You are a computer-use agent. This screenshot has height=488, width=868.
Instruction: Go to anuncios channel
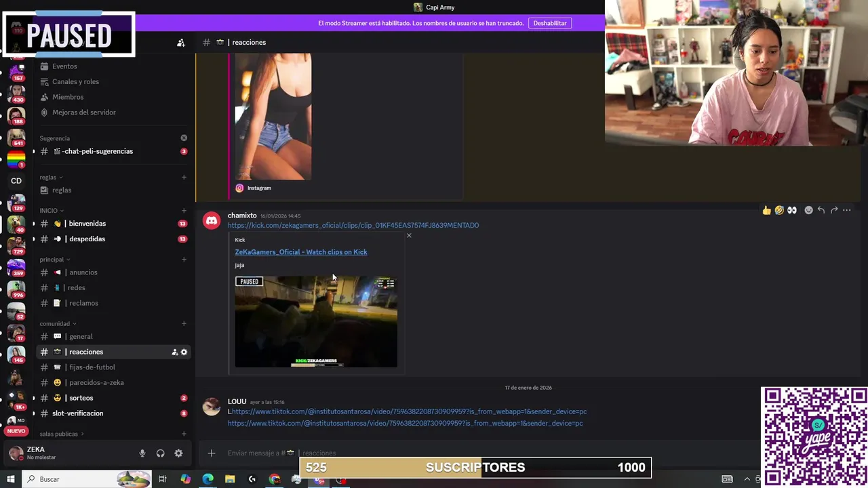click(113, 272)
